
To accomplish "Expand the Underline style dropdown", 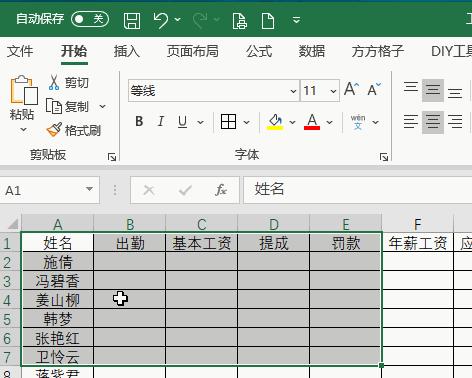I will click(x=200, y=122).
